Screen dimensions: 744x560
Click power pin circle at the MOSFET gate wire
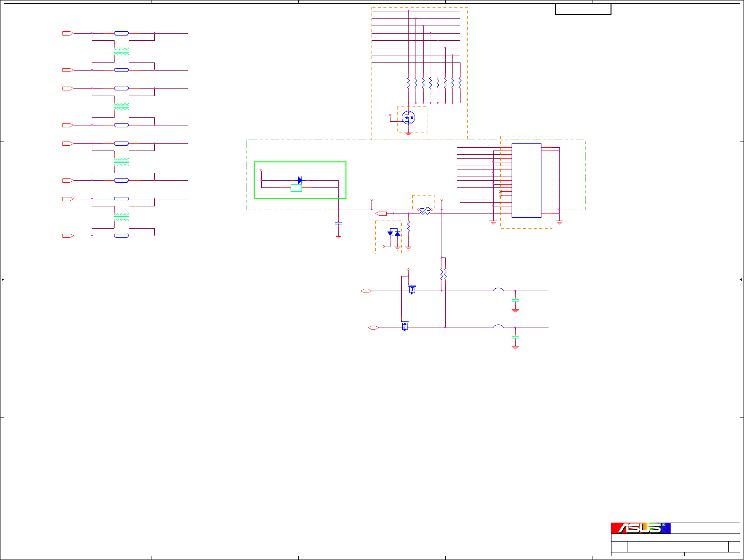click(x=390, y=115)
